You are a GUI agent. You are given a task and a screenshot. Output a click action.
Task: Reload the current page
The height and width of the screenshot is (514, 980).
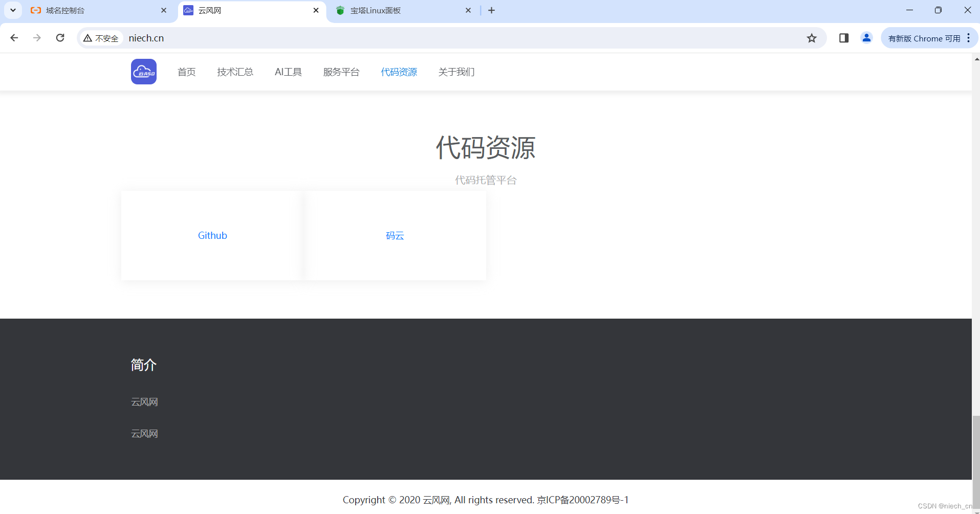pos(60,38)
